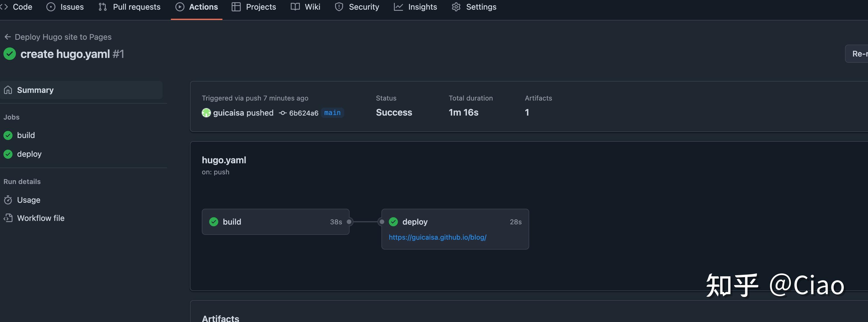Open the deployed blog URL link
Screen dimensions: 868x322
pos(437,237)
